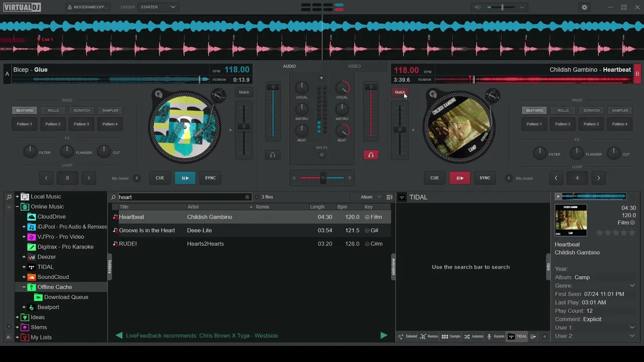Image resolution: width=644 pixels, height=362 pixels.
Task: Activate ROLLS pad mode on deck B
Action: (563, 111)
